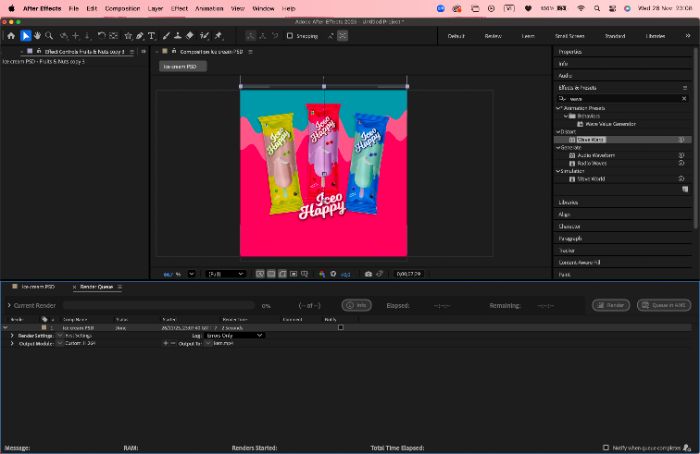Select the Type tool
This screenshot has width=700, height=454.
pos(151,36)
